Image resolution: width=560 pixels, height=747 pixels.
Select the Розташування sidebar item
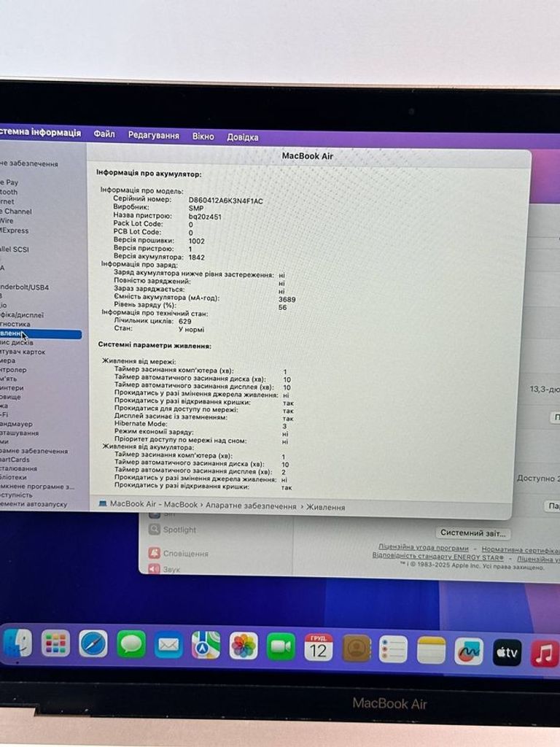click(20, 433)
